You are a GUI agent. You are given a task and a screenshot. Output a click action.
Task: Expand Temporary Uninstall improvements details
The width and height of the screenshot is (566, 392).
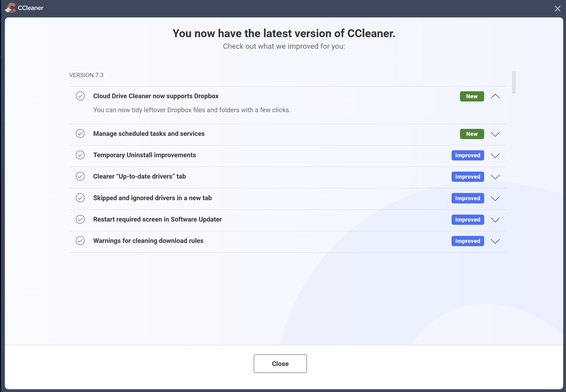[495, 155]
